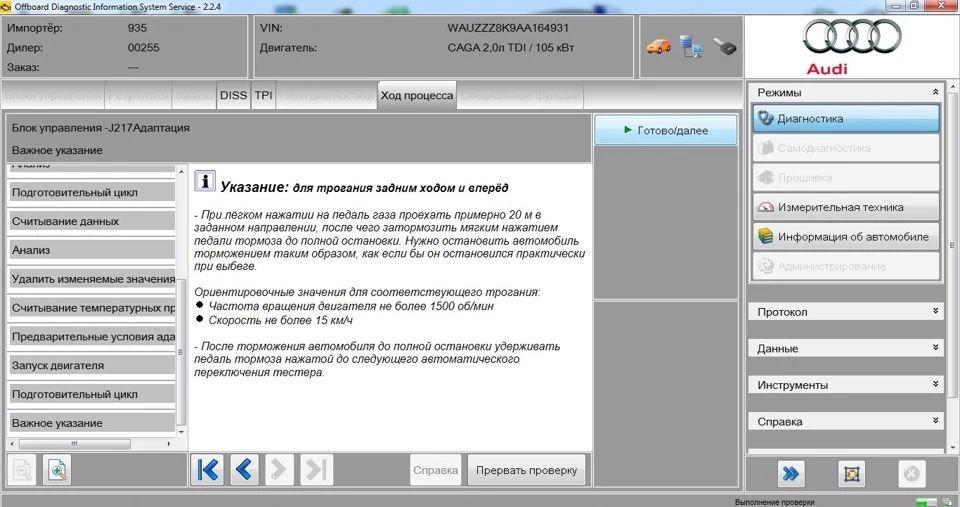Click the ignition key icon

coord(724,46)
